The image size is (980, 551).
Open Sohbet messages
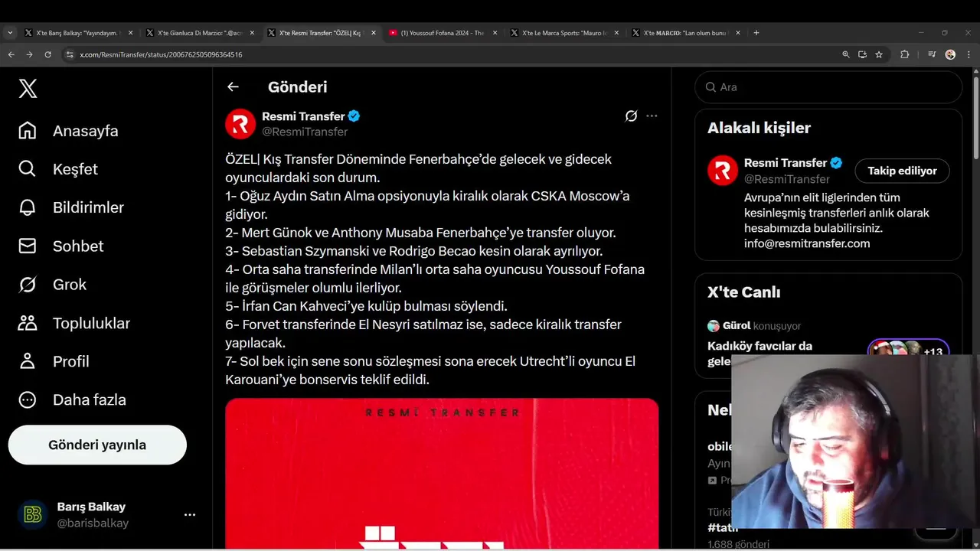point(61,246)
